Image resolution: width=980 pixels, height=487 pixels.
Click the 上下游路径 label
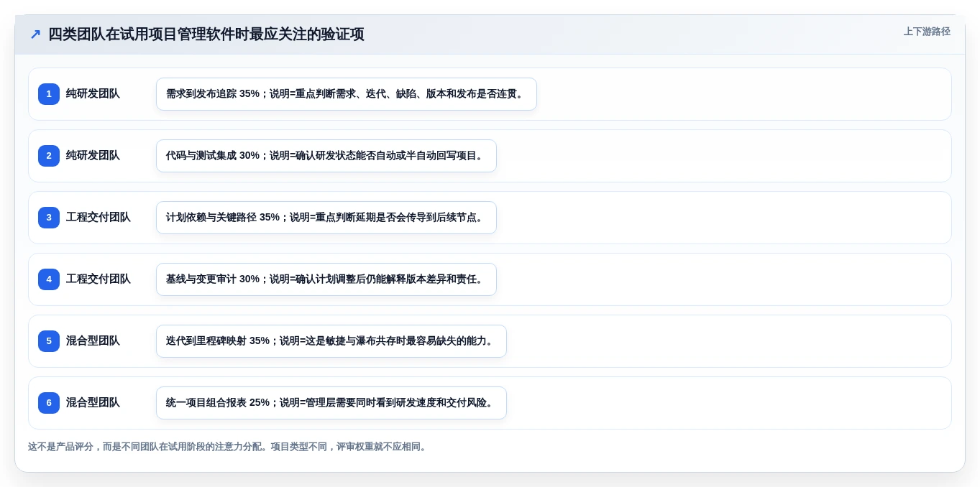pos(927,32)
